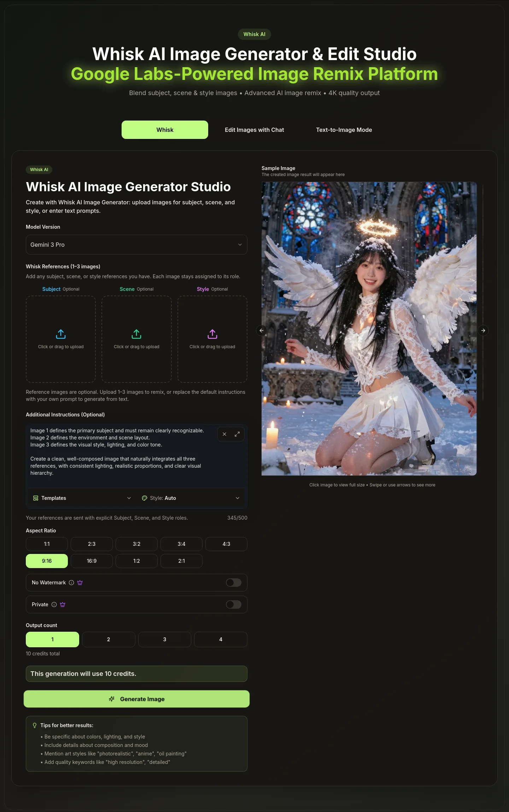Open the Gemini 3 Pro model dropdown

pos(136,245)
